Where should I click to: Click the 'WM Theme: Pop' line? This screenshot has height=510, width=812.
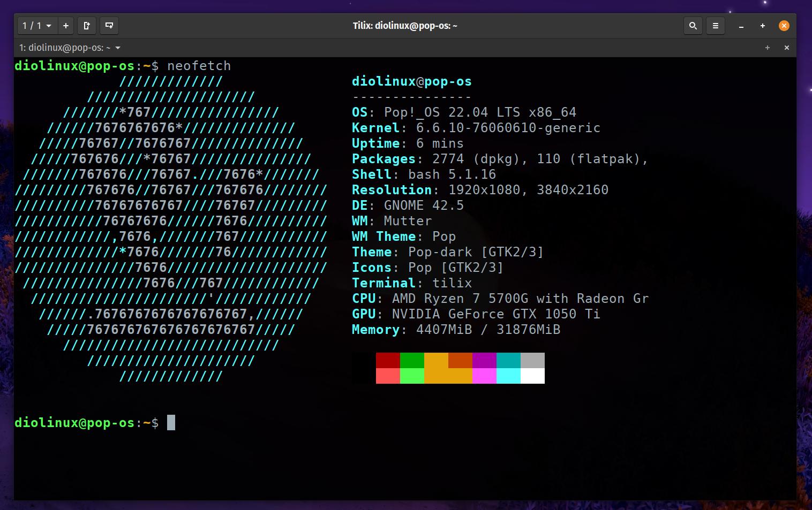[404, 237]
